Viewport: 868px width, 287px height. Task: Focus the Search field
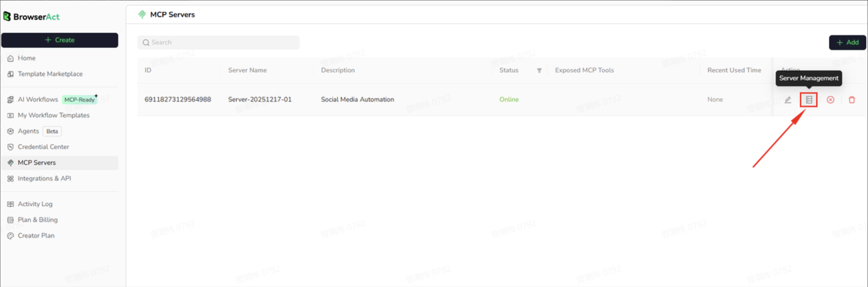pyautogui.click(x=218, y=43)
